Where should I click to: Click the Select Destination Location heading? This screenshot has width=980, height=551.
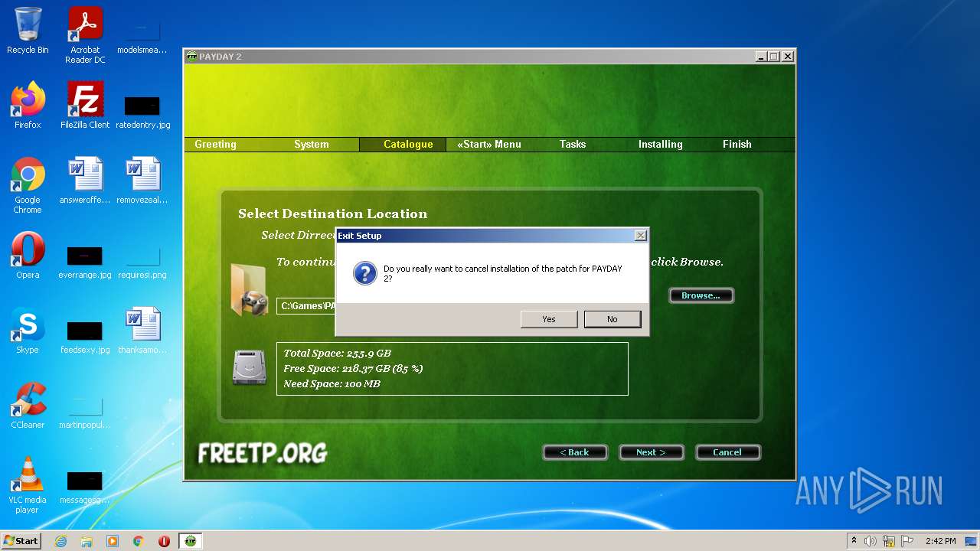pyautogui.click(x=332, y=214)
